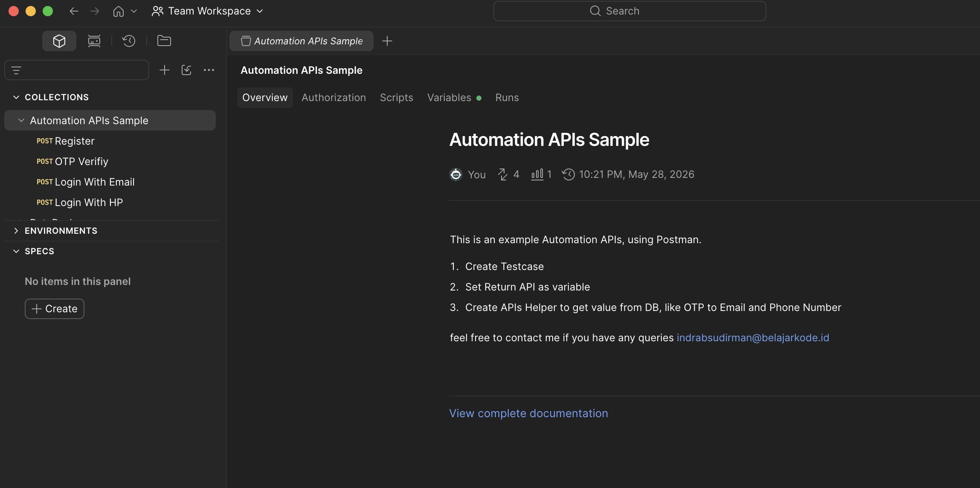980x488 pixels.
Task: Add a new item with sidebar plus
Action: pyautogui.click(x=164, y=70)
